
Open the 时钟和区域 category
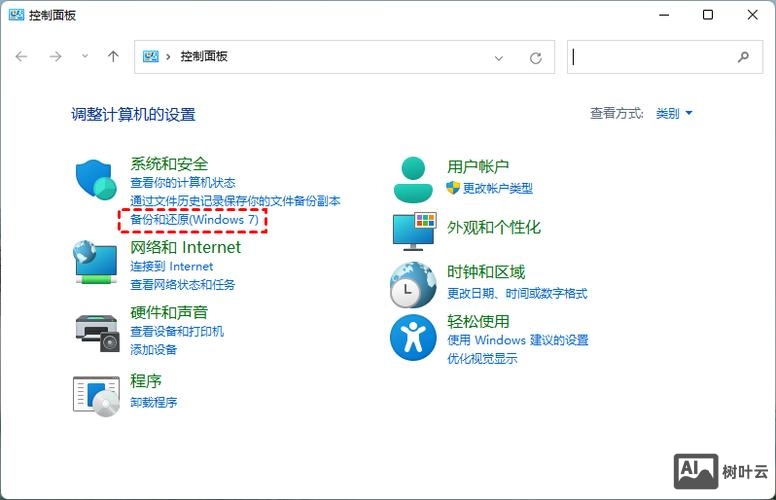coord(486,272)
